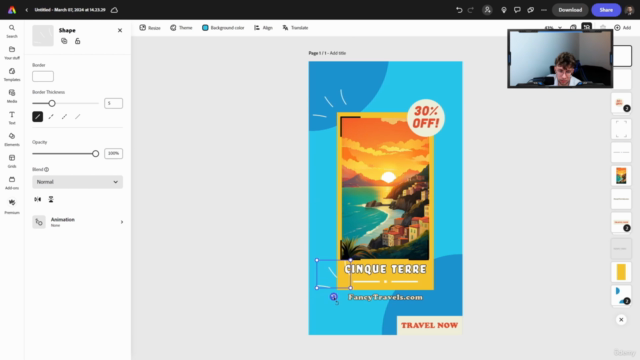Redo the last action
Image resolution: width=640 pixels, height=360 pixels.
(x=471, y=10)
